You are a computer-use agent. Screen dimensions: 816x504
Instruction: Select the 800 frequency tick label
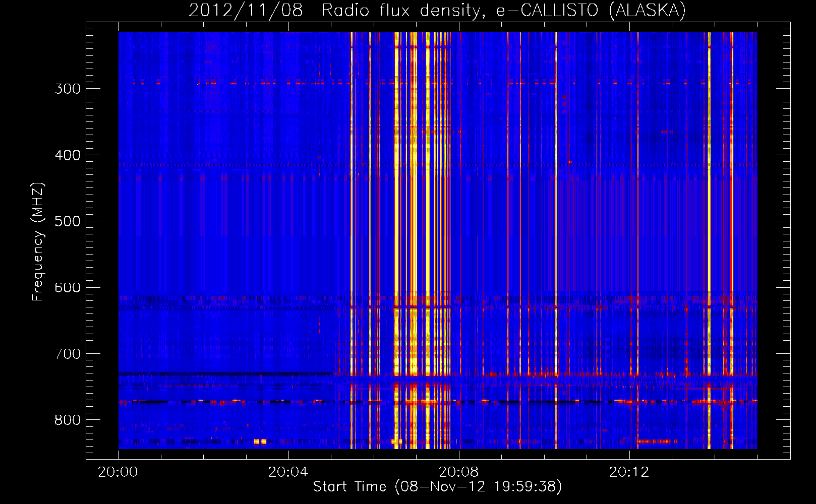coord(68,420)
